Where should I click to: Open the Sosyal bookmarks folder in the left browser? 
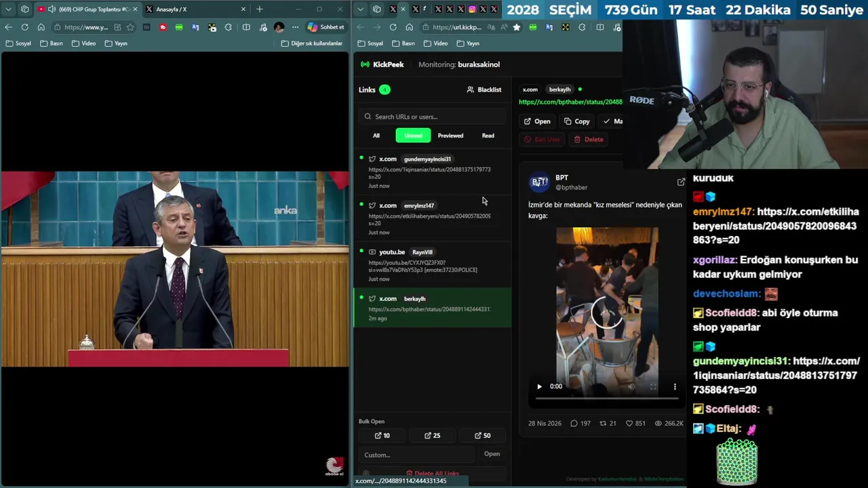[x=18, y=43]
